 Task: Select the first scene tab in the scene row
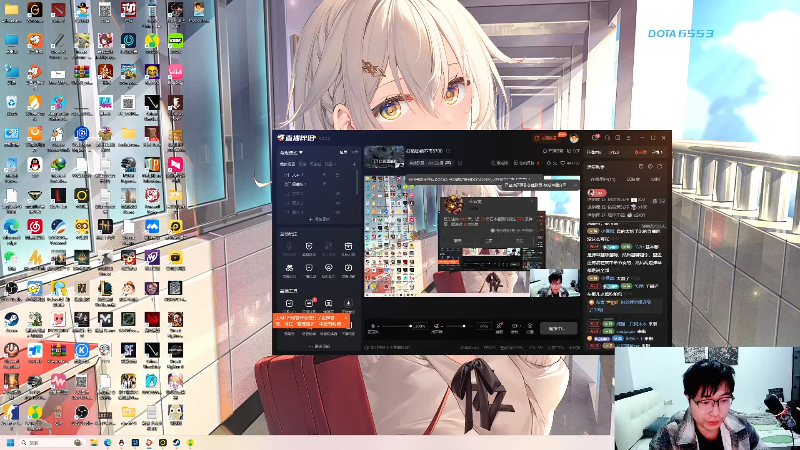tap(287, 164)
